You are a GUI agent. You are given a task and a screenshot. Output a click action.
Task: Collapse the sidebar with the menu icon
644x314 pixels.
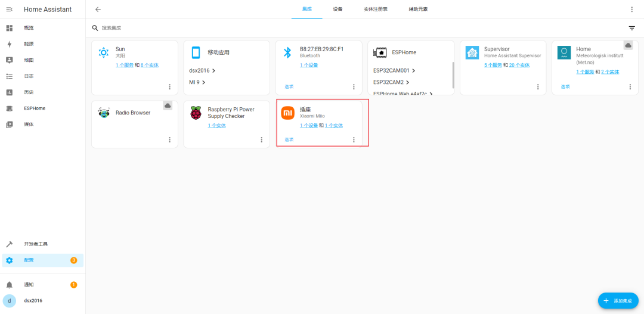[x=10, y=10]
